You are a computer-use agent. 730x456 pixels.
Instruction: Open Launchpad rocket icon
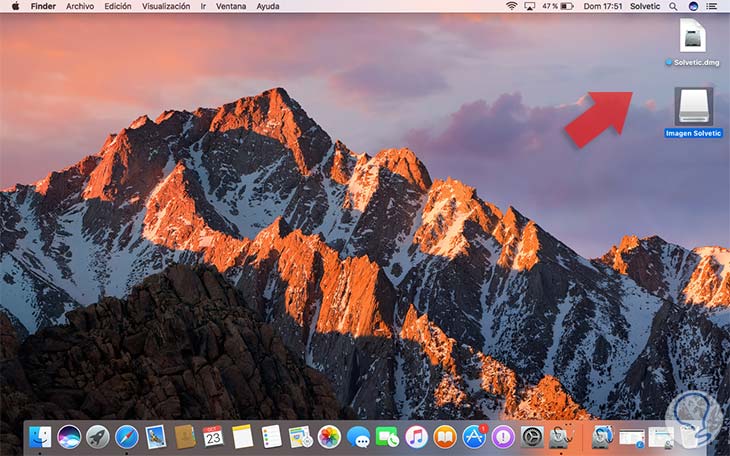pyautogui.click(x=98, y=437)
